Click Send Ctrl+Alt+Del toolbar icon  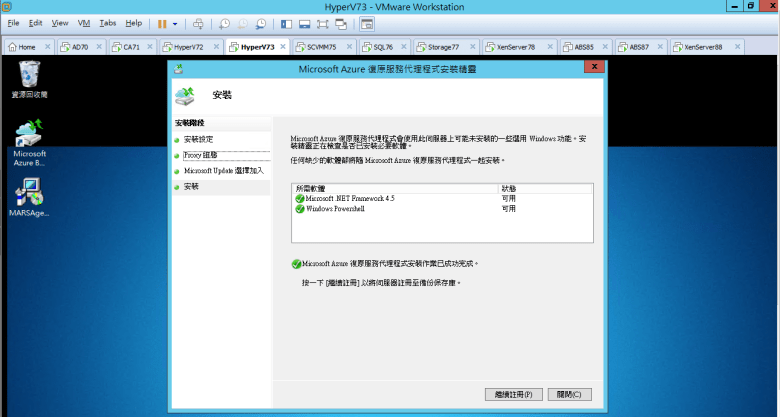(x=198, y=22)
